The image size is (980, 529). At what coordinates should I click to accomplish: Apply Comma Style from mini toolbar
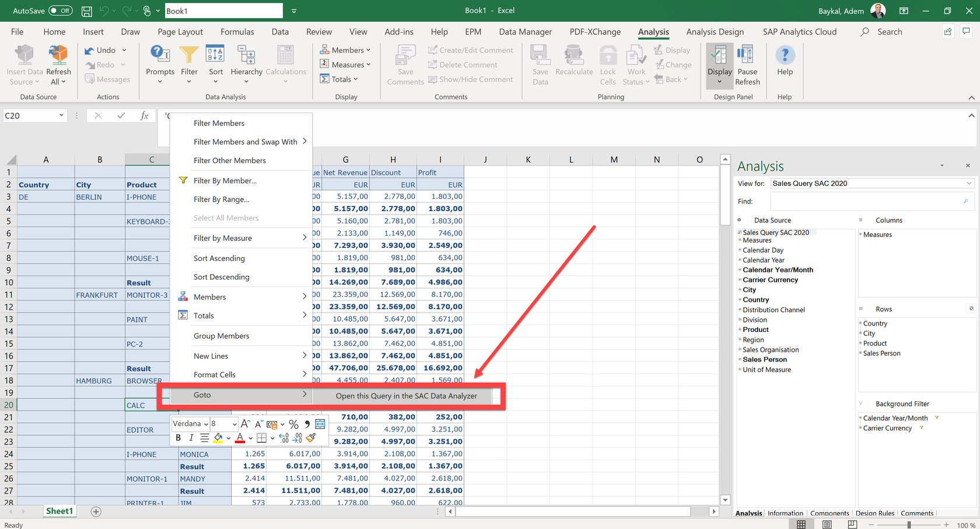307,424
